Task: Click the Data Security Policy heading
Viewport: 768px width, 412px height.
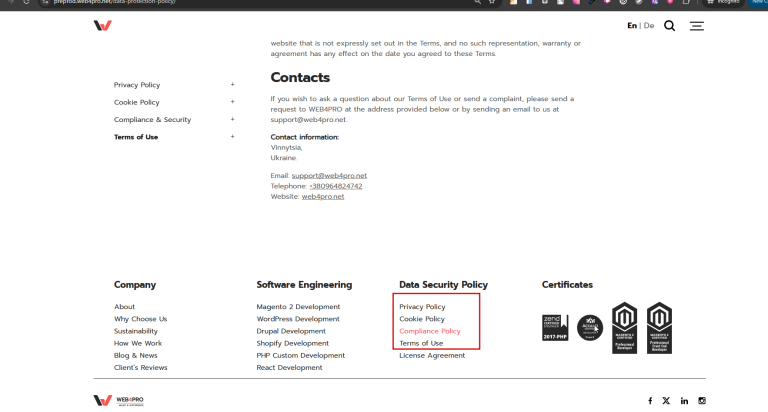Action: point(443,285)
